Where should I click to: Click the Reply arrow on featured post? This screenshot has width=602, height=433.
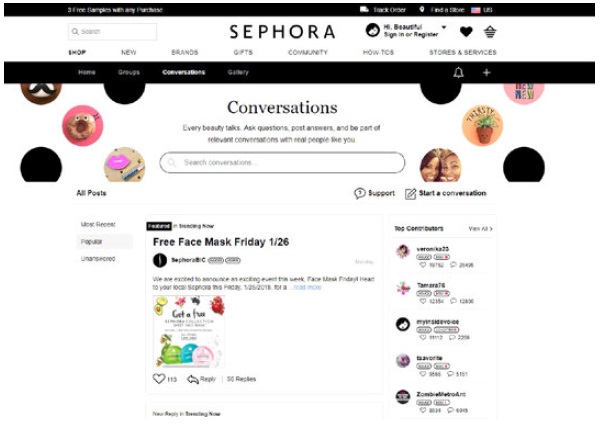coord(192,379)
